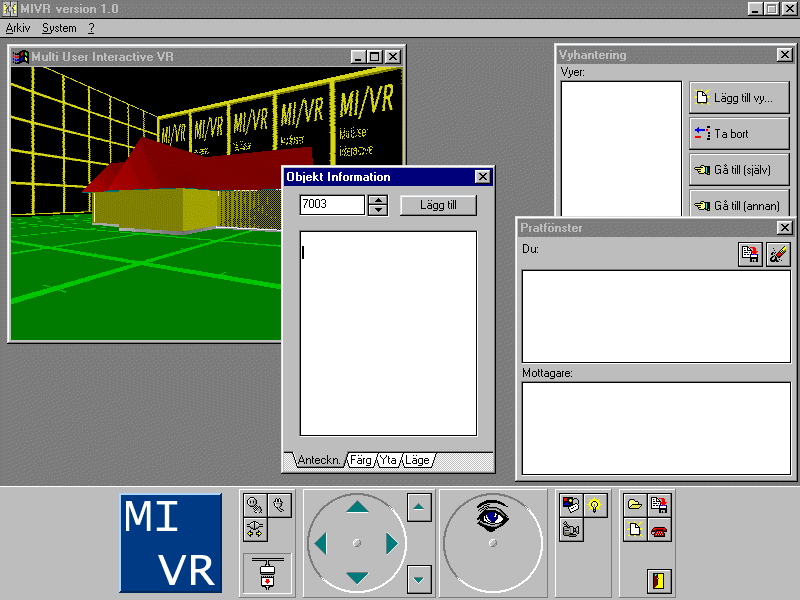Click the eye icon on view dial

click(x=492, y=518)
